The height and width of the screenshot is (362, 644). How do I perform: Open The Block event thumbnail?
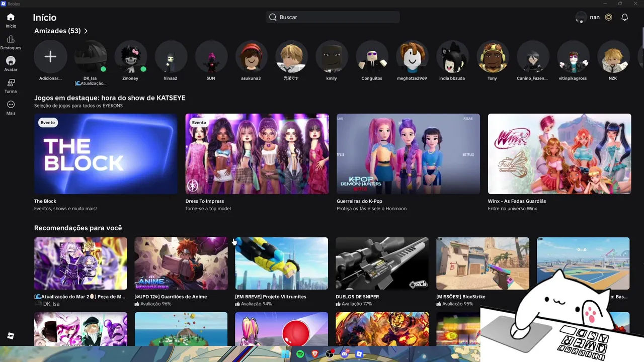coord(106,154)
